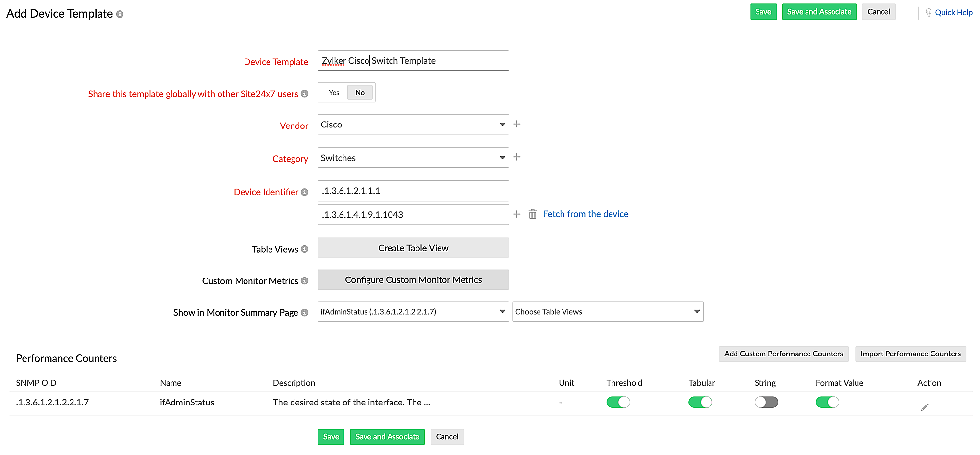Click the plus icon next to Vendor
The height and width of the screenshot is (455, 980).
516,124
